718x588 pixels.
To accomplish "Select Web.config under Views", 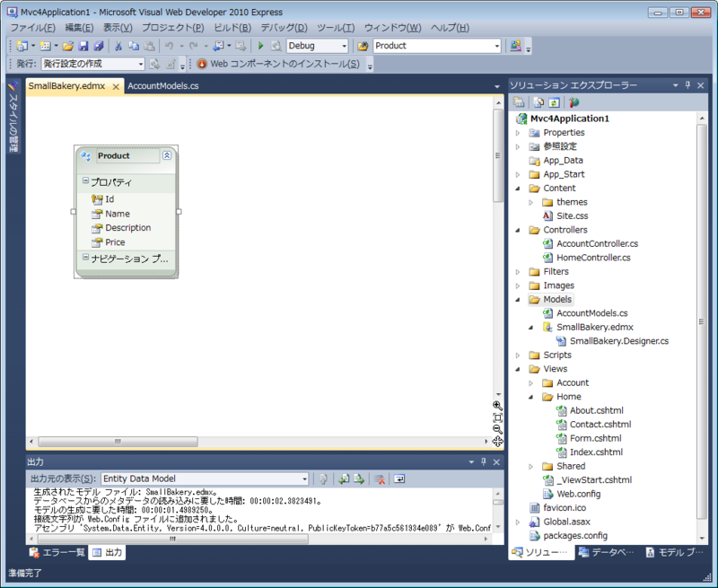I will [x=578, y=494].
